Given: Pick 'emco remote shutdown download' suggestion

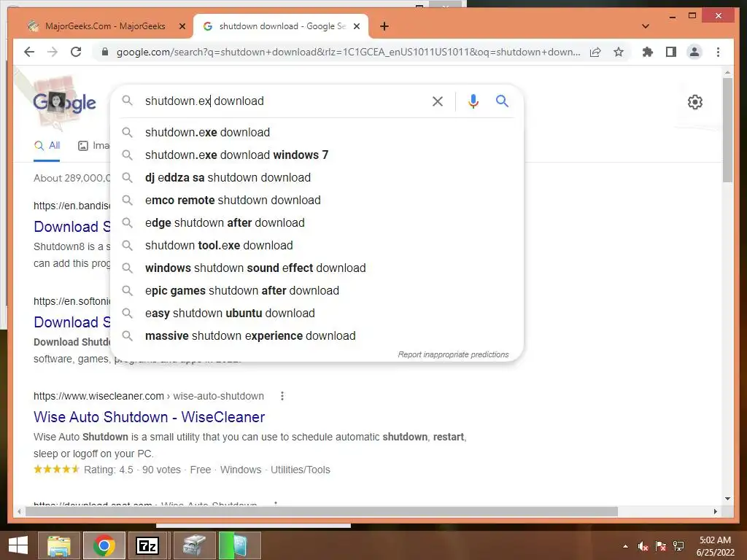Looking at the screenshot, I should coord(317,200).
